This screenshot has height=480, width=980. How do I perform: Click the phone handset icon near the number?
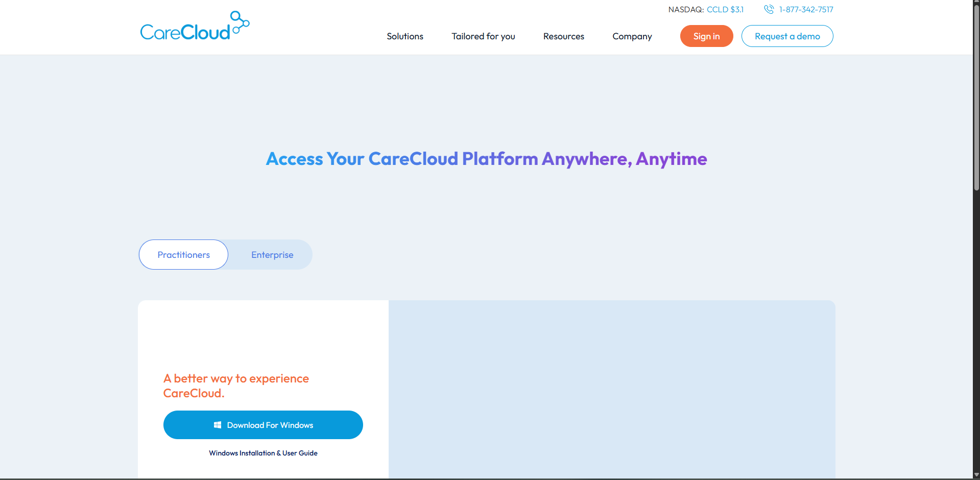(769, 9)
